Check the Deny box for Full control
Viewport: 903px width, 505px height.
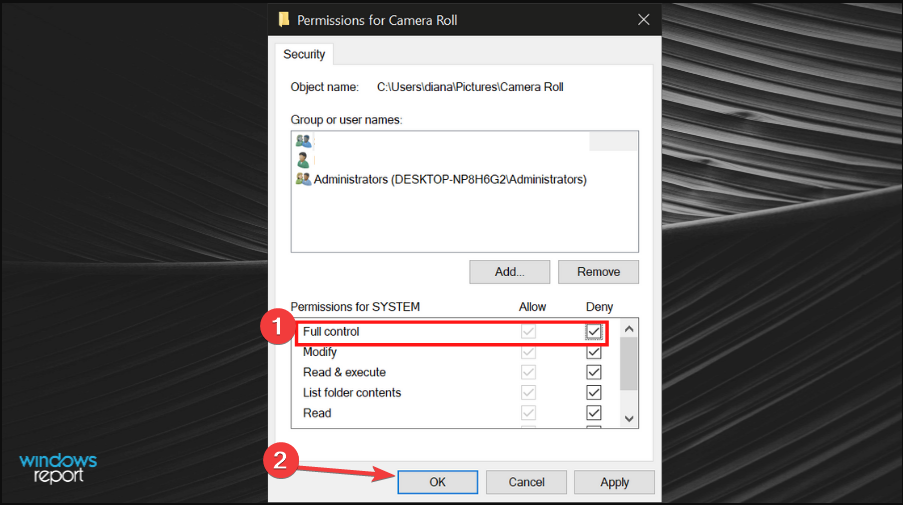coord(593,332)
